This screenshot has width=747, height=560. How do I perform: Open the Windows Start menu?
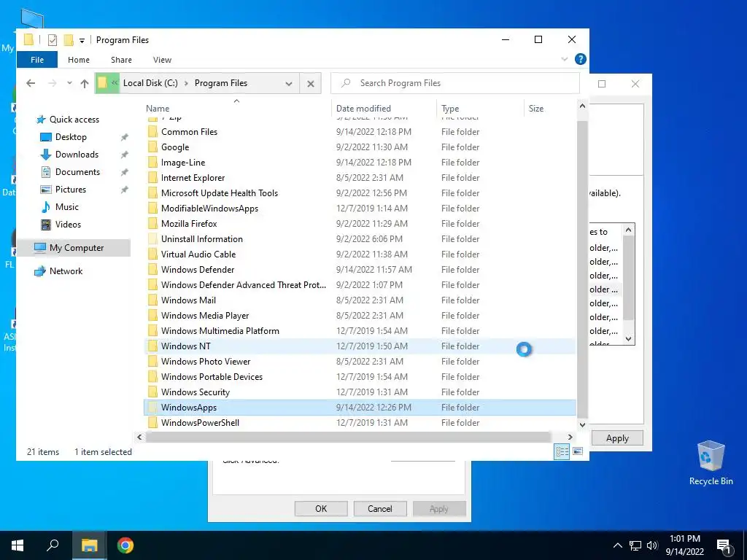point(18,545)
